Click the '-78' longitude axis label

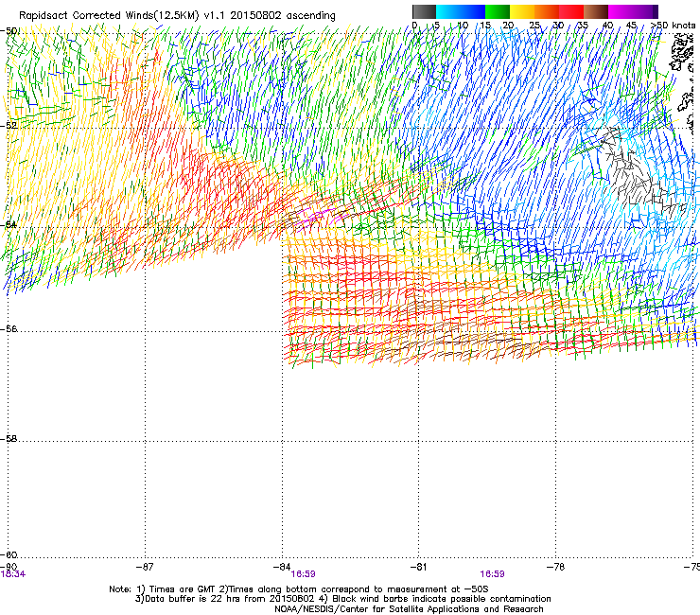556,567
